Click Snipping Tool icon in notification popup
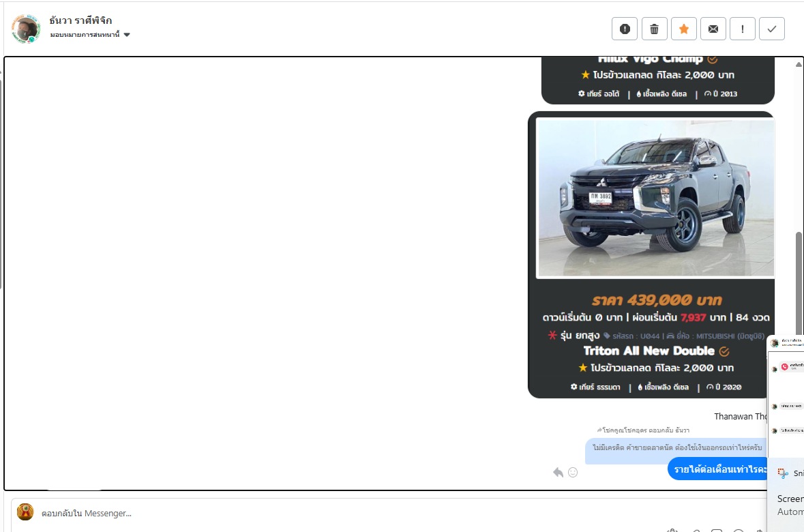This screenshot has width=804, height=532. tap(783, 473)
